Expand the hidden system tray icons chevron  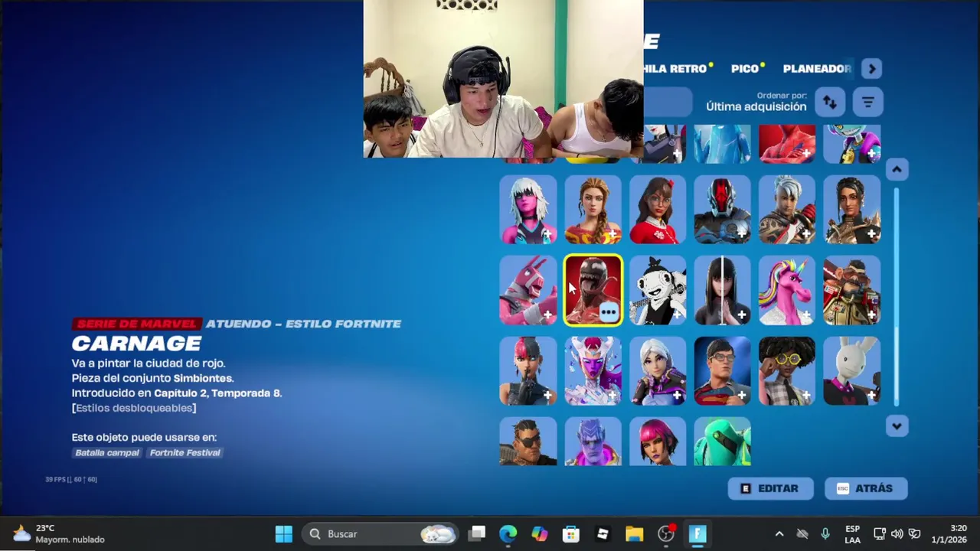point(779,534)
